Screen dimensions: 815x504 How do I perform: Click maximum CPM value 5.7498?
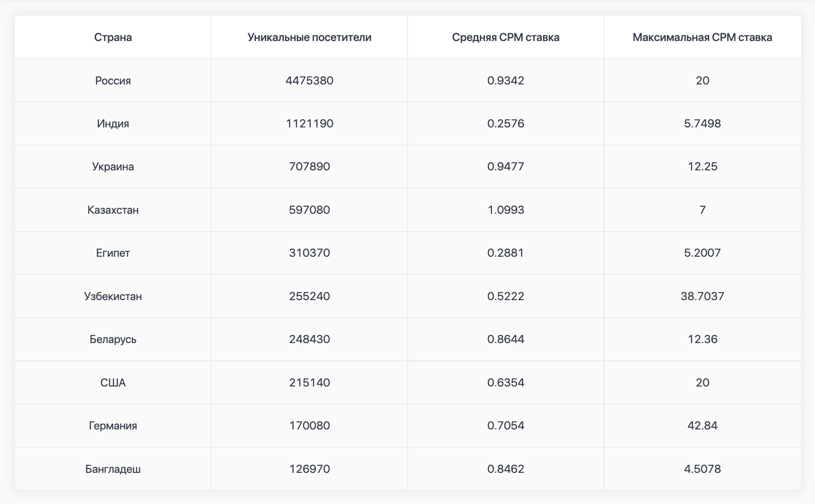(702, 124)
